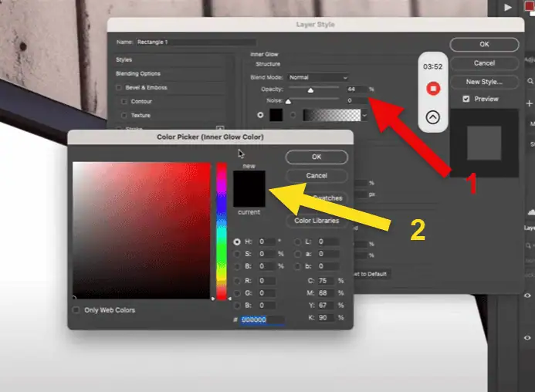Viewport: 535px width, 392px height.
Task: Toggle the Preview checkbox
Action: (466, 99)
